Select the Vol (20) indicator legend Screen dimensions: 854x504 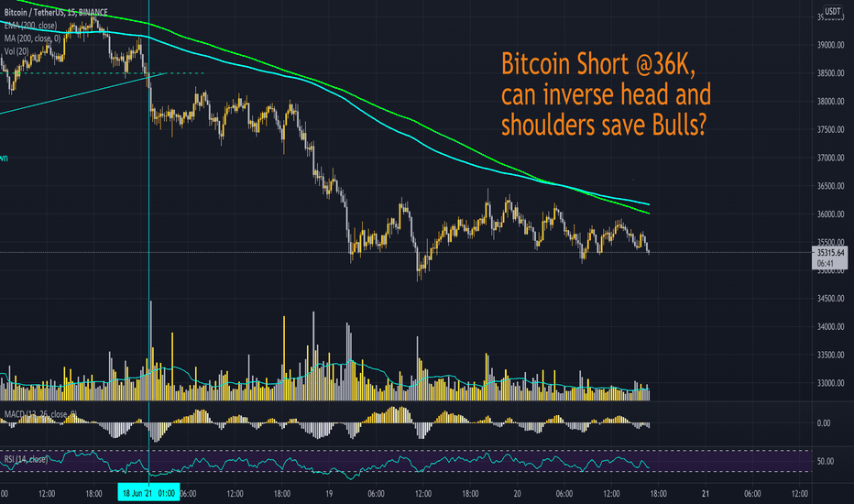pos(16,51)
